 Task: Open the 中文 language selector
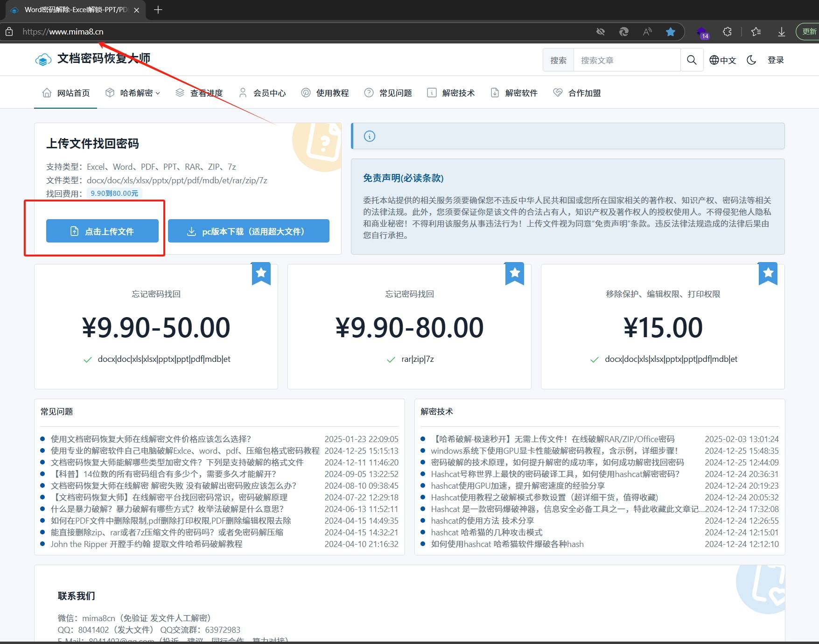point(722,60)
